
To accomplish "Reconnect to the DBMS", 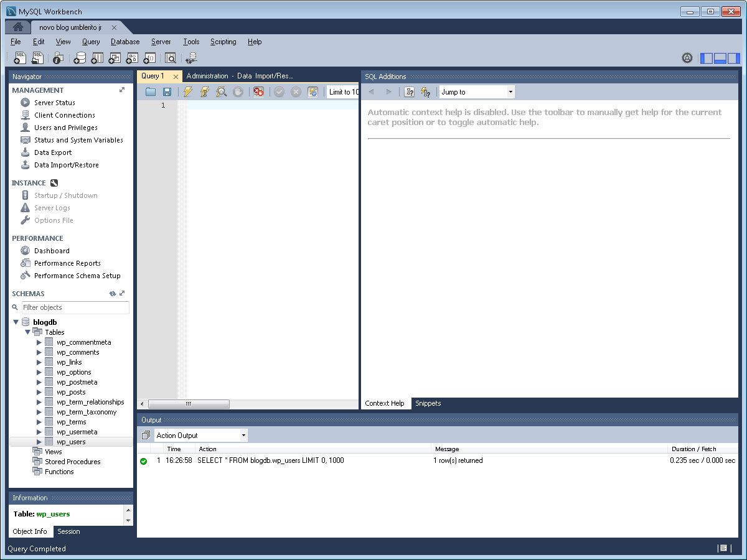I will (191, 57).
